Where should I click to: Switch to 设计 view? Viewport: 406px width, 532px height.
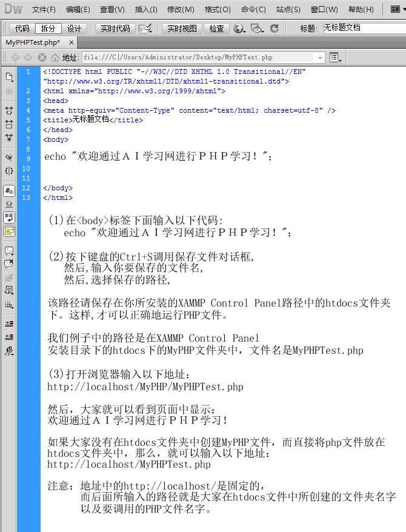tap(74, 28)
